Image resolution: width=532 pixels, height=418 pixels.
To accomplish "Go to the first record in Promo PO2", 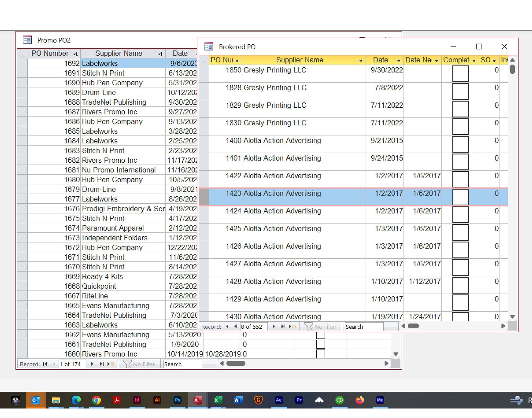I will pos(45,364).
